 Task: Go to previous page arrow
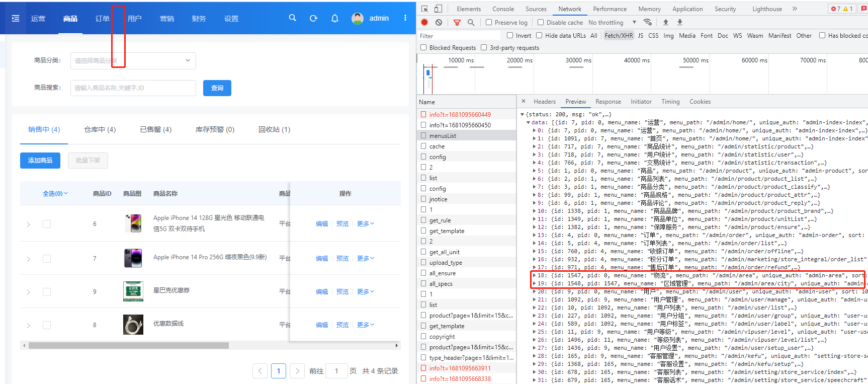point(260,371)
